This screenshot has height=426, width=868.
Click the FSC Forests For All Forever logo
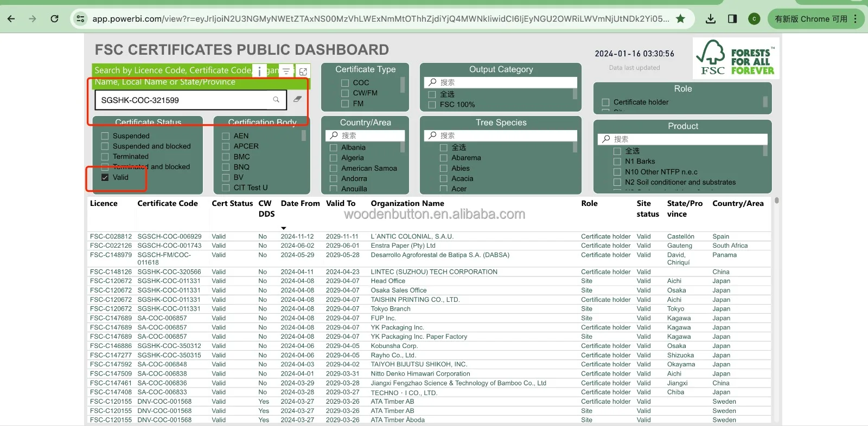(736, 59)
